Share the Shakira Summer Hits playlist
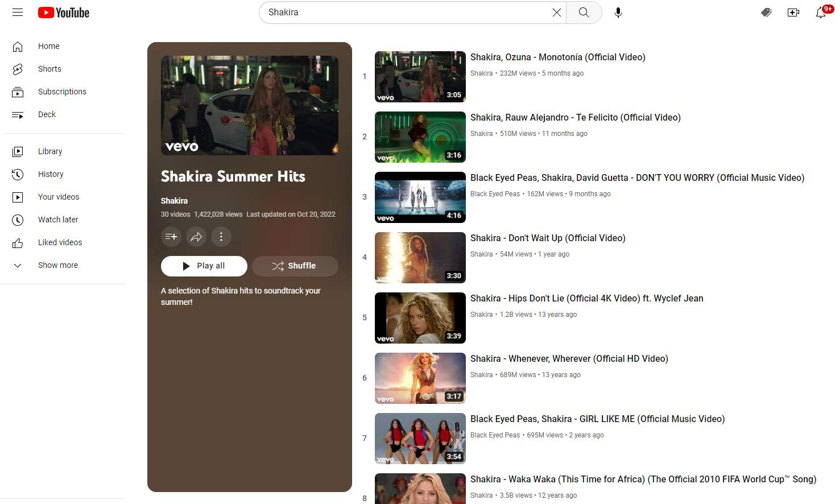The image size is (835, 504). coord(196,237)
